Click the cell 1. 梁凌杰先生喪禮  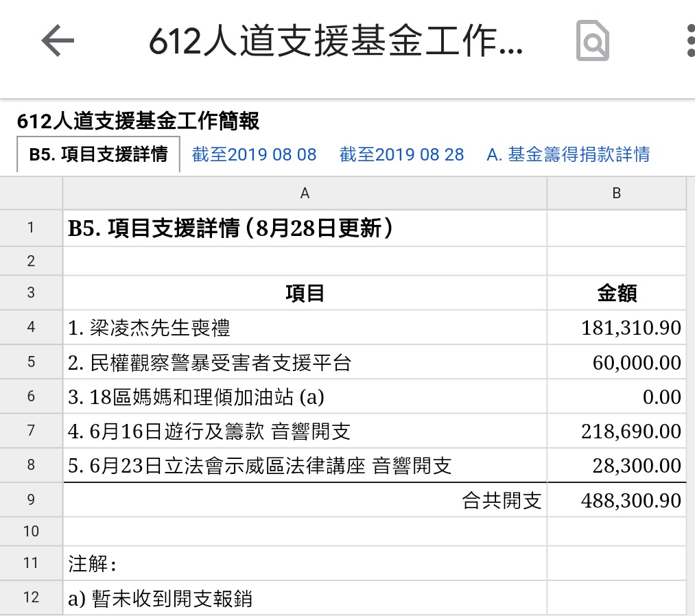pos(305,327)
